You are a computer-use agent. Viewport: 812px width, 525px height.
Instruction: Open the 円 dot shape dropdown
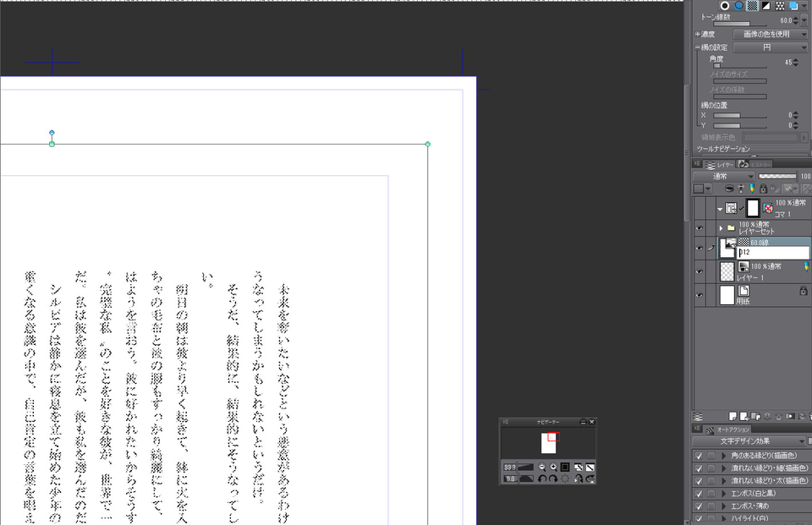click(x=770, y=47)
